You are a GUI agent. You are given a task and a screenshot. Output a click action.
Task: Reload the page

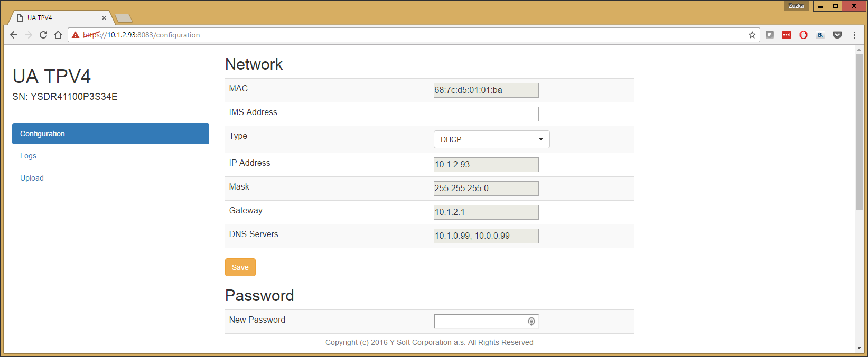(x=43, y=35)
